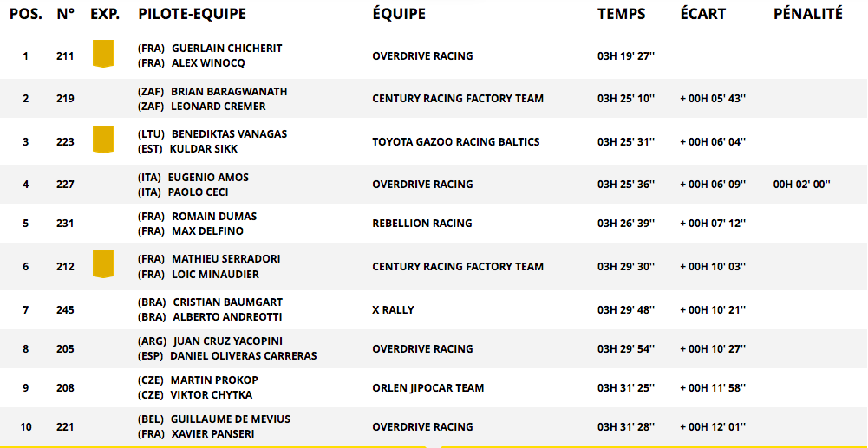Image resolution: width=868 pixels, height=448 pixels.
Task: Click car number 245 in row seven
Action: 65,309
